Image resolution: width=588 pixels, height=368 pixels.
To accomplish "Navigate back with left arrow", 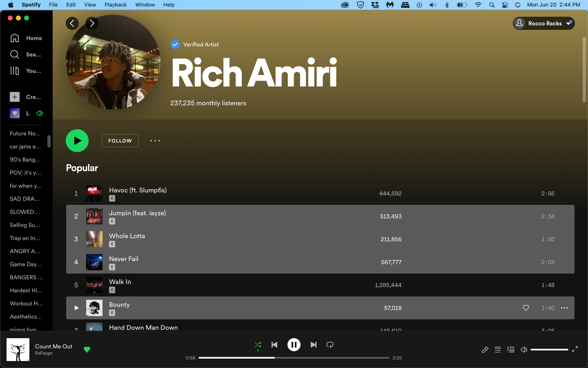I will pos(72,23).
